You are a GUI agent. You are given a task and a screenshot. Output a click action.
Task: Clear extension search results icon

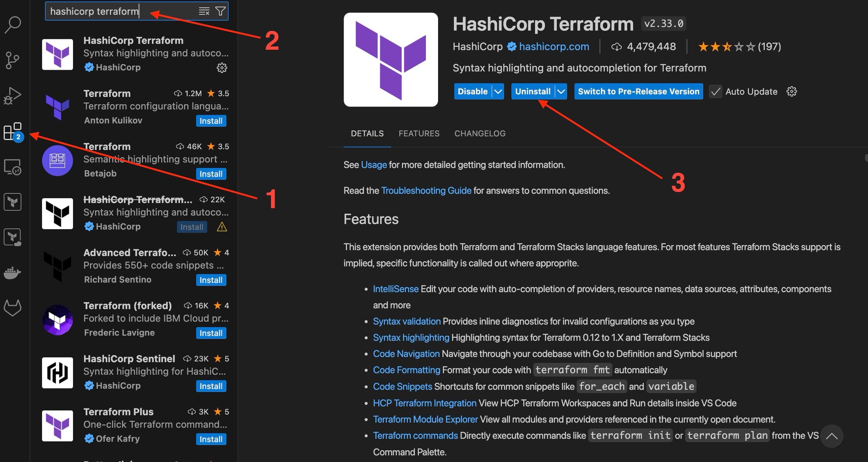204,11
